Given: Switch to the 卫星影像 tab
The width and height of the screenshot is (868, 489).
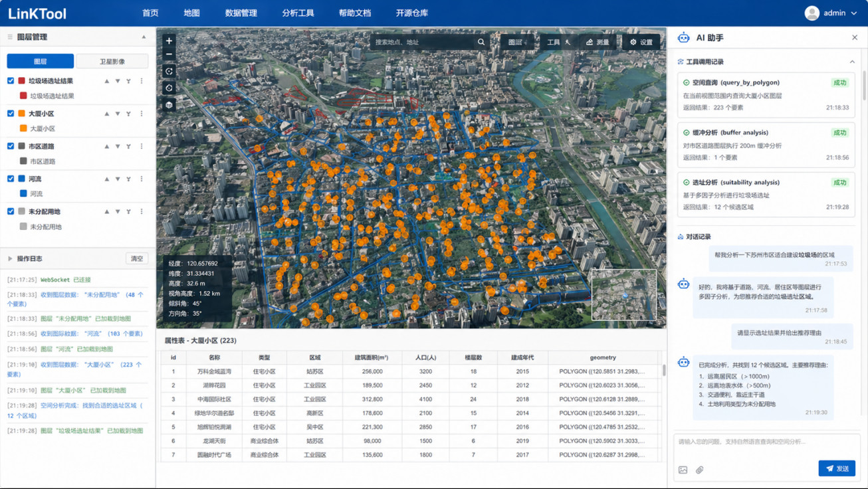Looking at the screenshot, I should (x=112, y=61).
